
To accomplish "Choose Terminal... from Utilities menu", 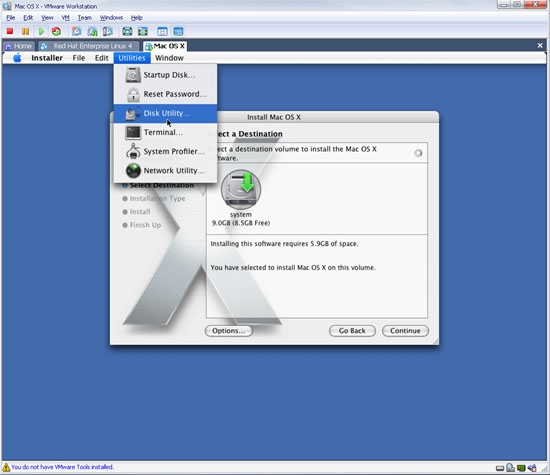I will pos(165,132).
